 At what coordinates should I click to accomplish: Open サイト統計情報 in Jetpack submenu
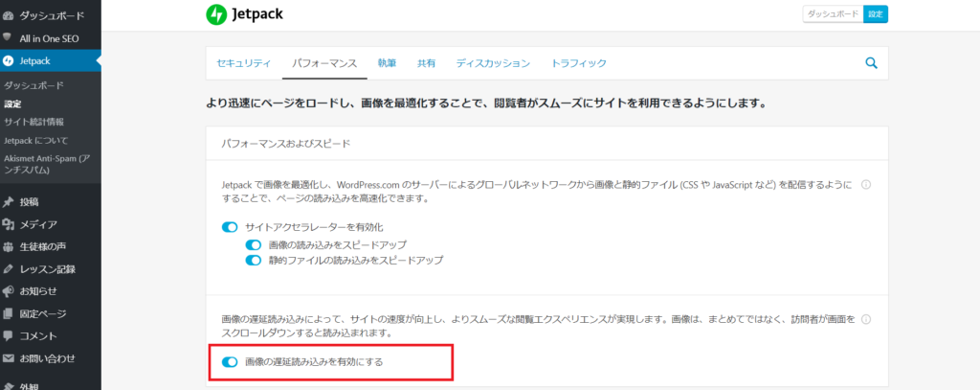pyautogui.click(x=34, y=122)
